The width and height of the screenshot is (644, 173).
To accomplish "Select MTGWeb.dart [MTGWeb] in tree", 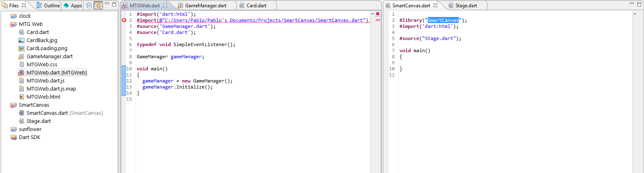I will (56, 72).
